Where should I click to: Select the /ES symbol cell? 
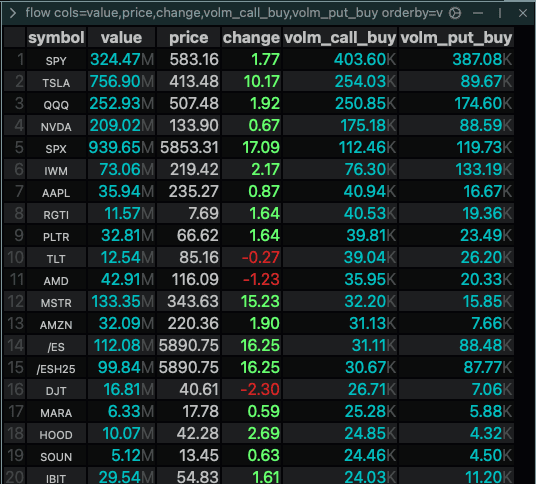coord(56,346)
